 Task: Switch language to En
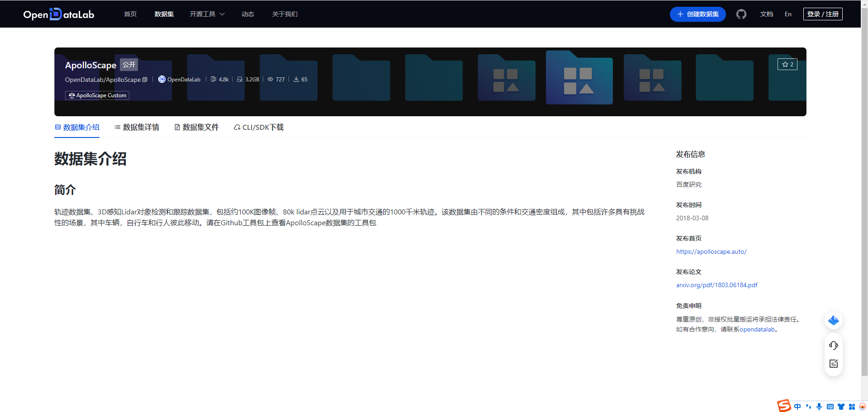(x=788, y=14)
